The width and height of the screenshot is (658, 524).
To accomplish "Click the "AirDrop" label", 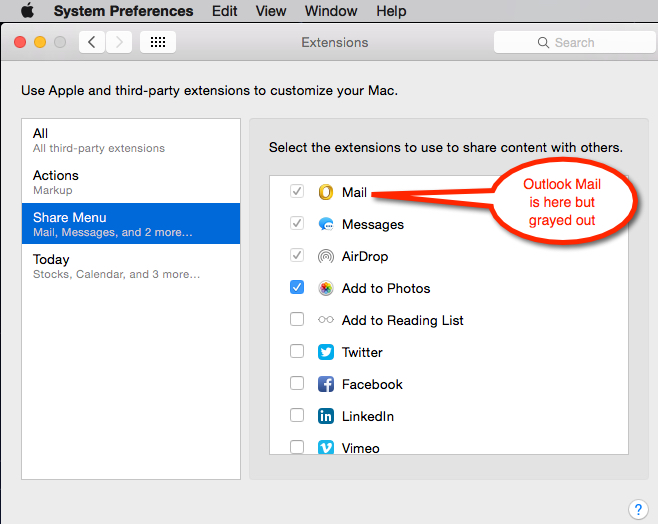I will [x=365, y=256].
